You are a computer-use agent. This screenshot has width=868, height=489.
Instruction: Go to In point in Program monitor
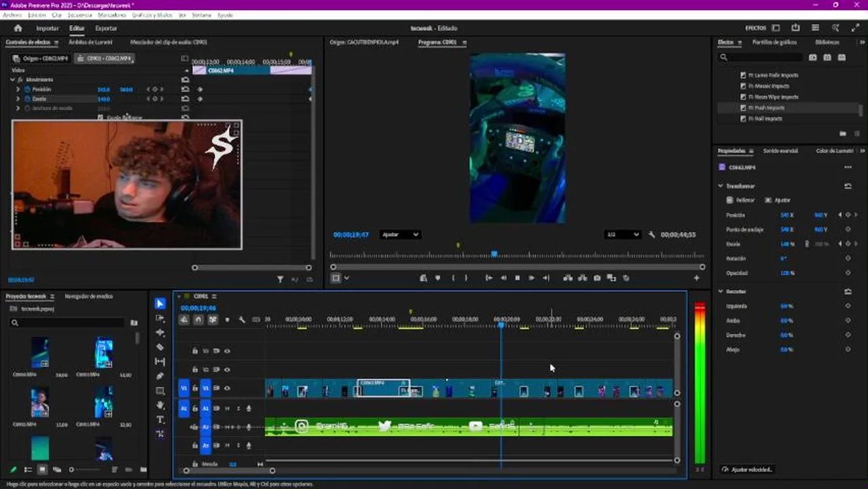point(488,278)
